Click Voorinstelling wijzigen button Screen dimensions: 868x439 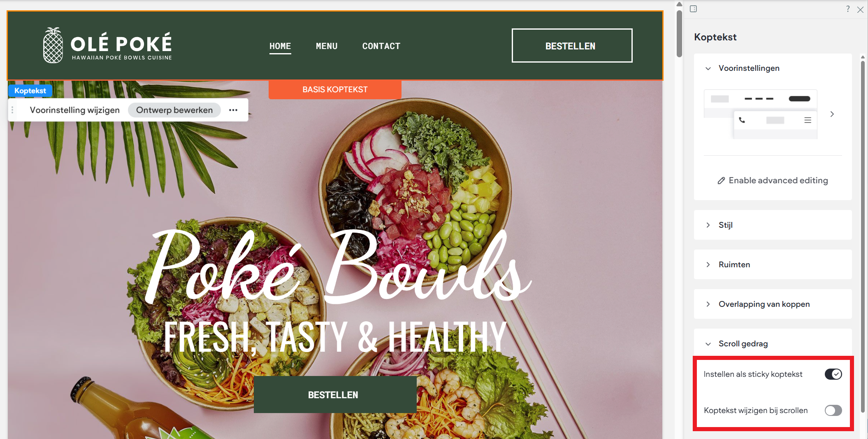pyautogui.click(x=75, y=110)
